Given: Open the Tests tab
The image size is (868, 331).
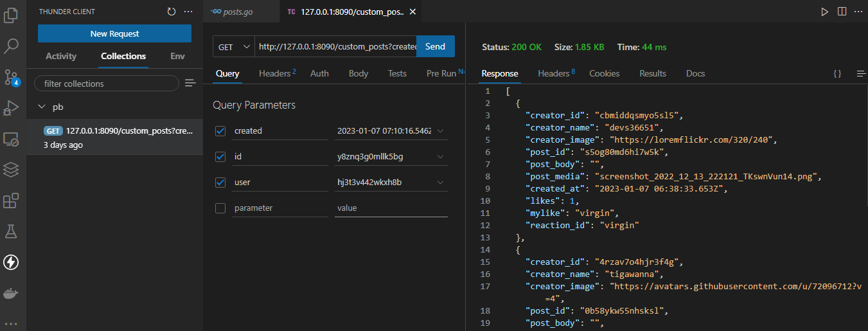Looking at the screenshot, I should [x=397, y=73].
